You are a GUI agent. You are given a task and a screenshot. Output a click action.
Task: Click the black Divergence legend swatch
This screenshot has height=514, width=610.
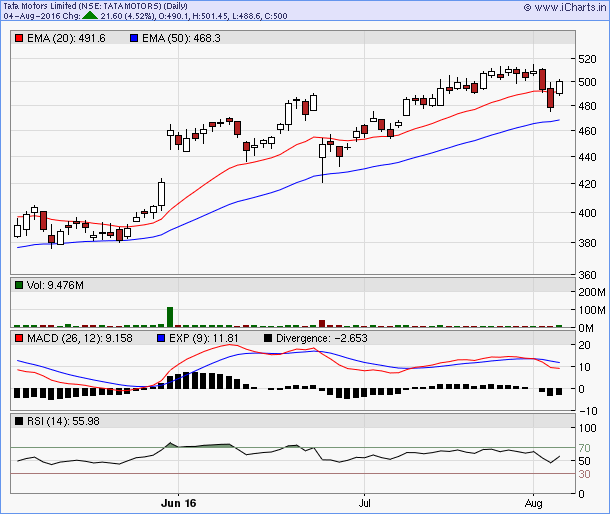pyautogui.click(x=268, y=338)
